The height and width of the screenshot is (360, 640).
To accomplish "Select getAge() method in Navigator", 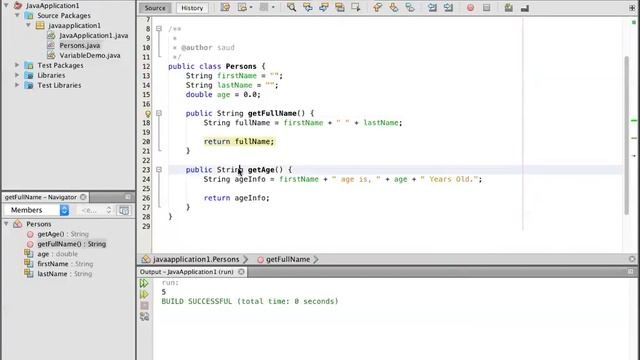I will (x=63, y=234).
